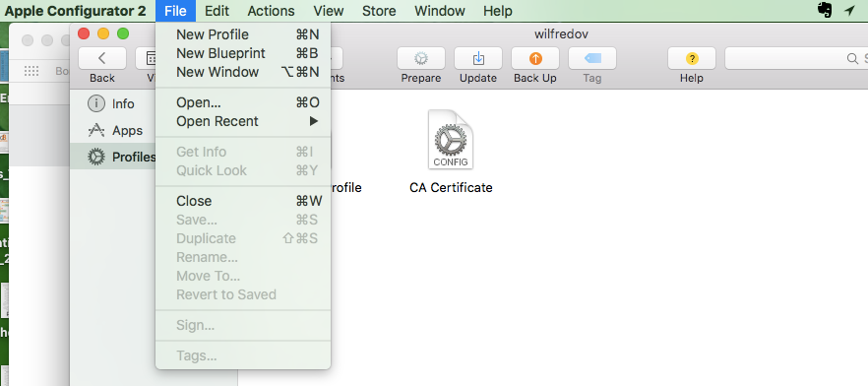The height and width of the screenshot is (386, 868).
Task: Choose New Profile from File menu
Action: coord(243,34)
